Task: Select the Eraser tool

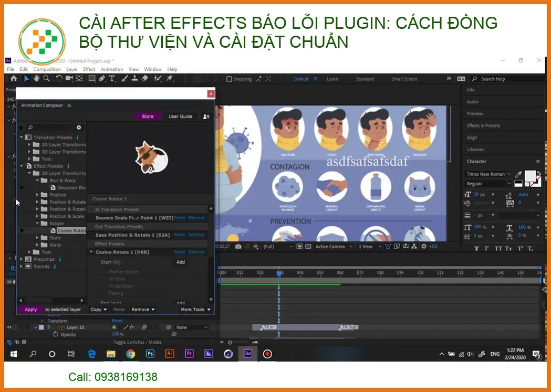Action: pos(144,79)
